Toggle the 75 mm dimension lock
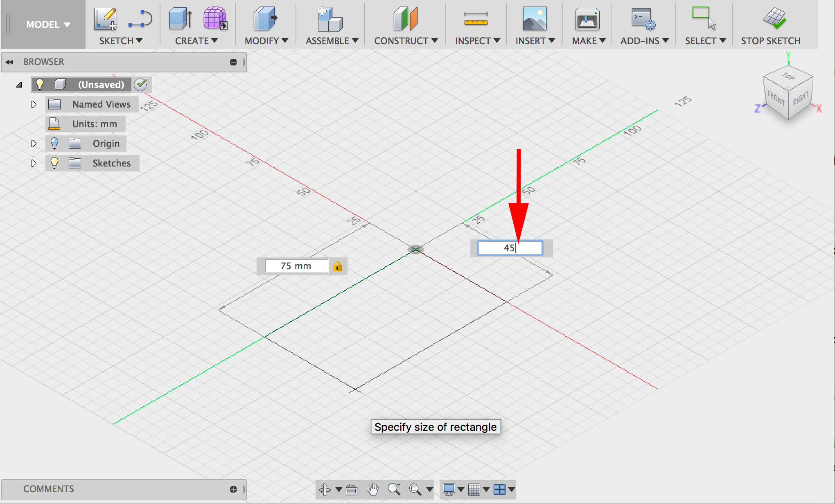The width and height of the screenshot is (835, 504). coord(337,266)
